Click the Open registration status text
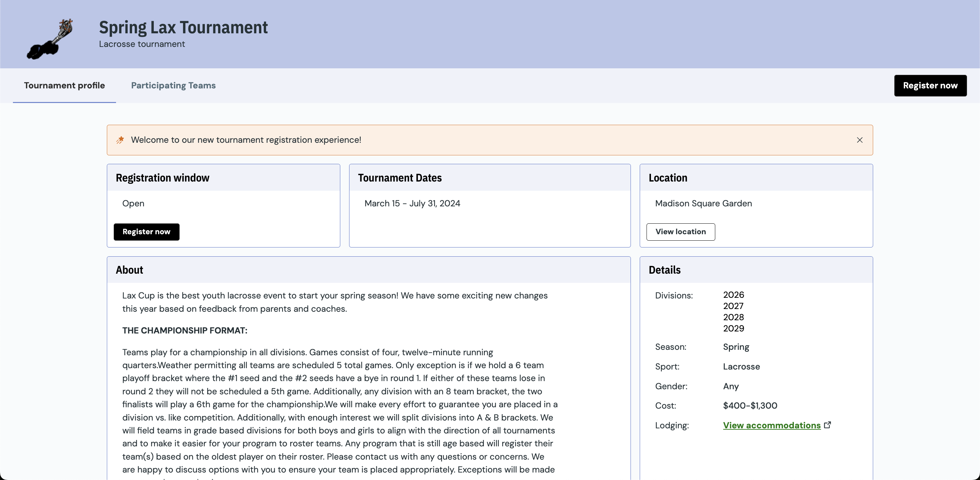Viewport: 980px width, 480px height. (133, 203)
